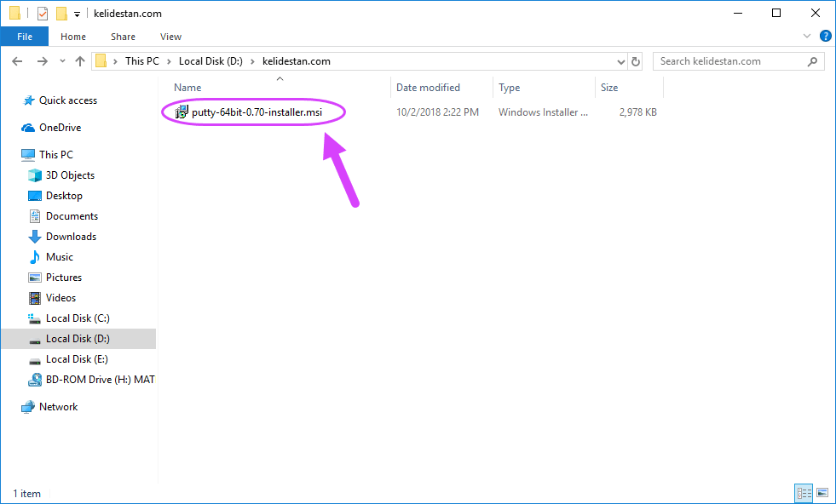Click the Network icon in sidebar
Screen dimensions: 836x504
pos(28,407)
